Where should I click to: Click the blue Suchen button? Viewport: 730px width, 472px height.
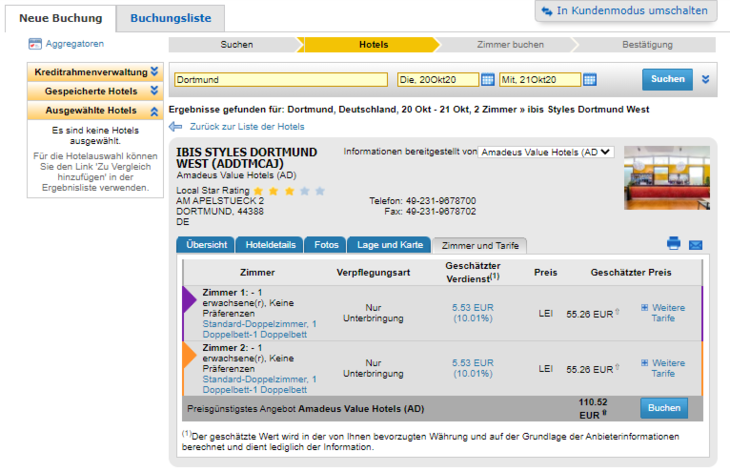(x=668, y=79)
